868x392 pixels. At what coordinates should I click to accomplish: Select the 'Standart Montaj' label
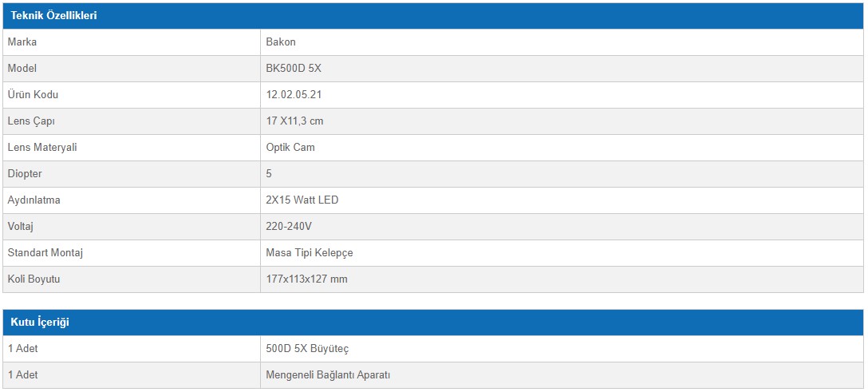tap(45, 253)
